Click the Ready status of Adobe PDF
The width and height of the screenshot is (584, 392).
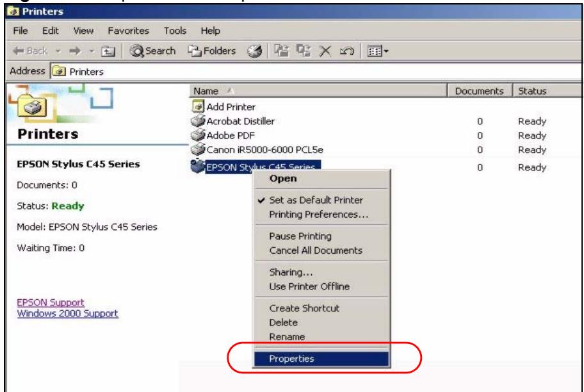click(532, 135)
